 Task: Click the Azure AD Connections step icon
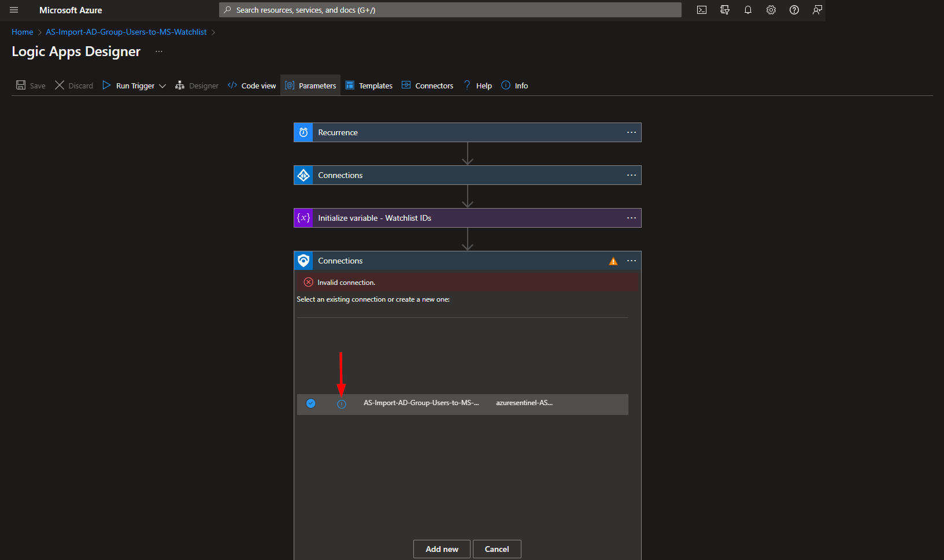click(303, 175)
